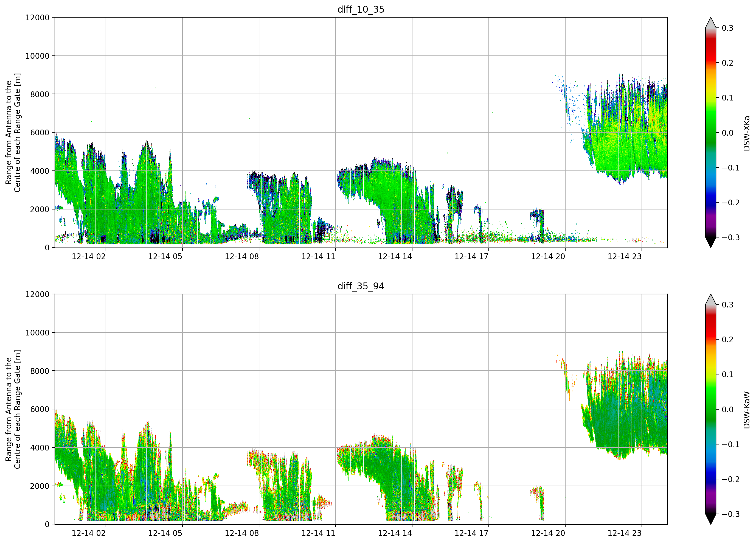Click "12-14 02" tick under diff_35_94

click(89, 533)
